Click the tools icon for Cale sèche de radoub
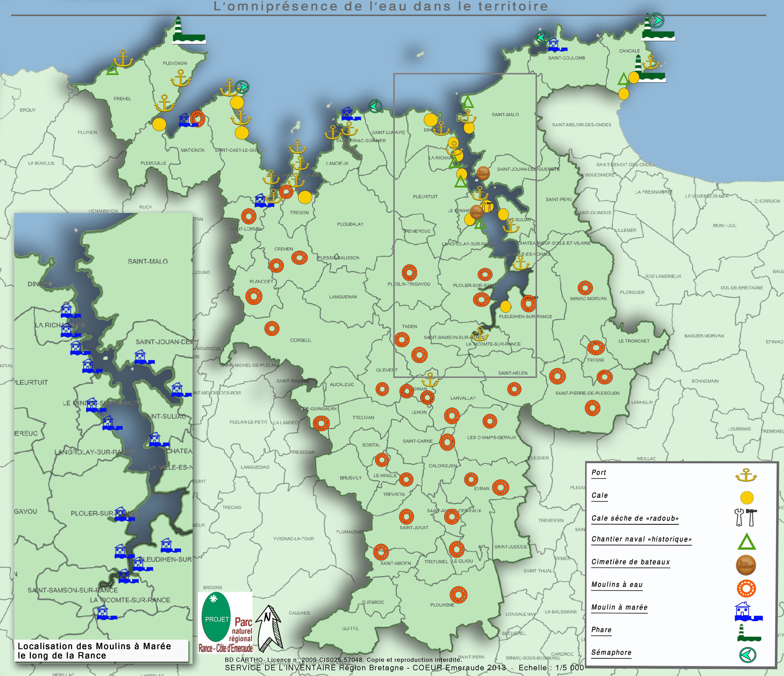Viewport: 784px width, 676px height. pyautogui.click(x=746, y=517)
